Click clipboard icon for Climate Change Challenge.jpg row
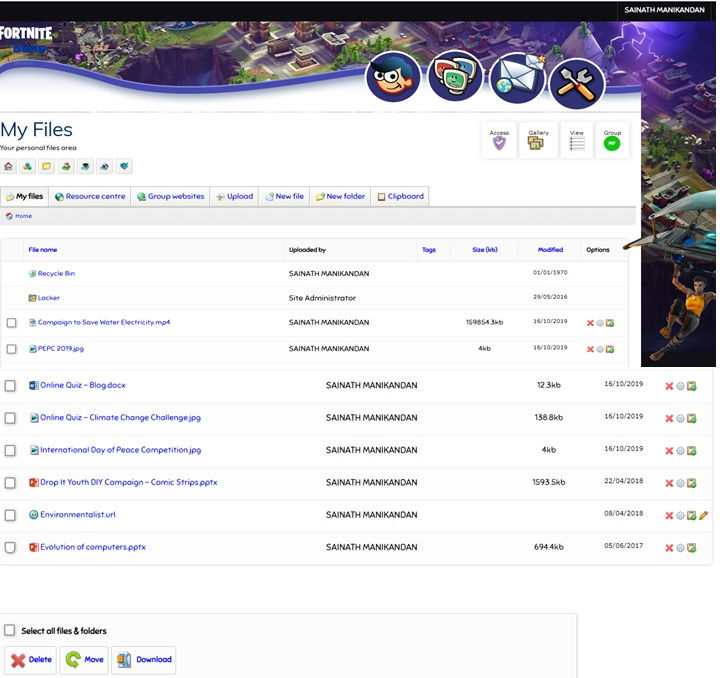The height and width of the screenshot is (678, 720). click(692, 419)
